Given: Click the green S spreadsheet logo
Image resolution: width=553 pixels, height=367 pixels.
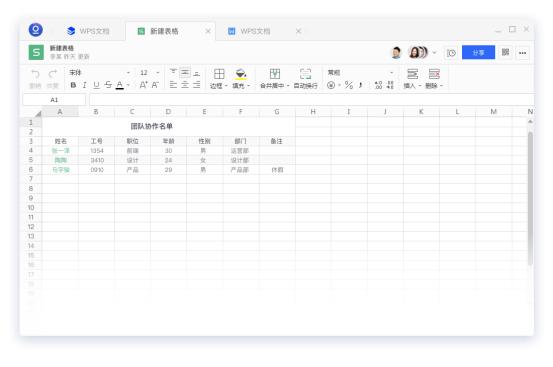Looking at the screenshot, I should (x=36, y=53).
